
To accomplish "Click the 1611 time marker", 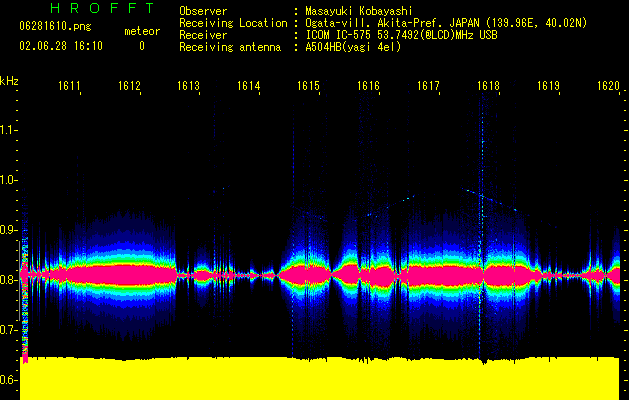I will (x=69, y=86).
